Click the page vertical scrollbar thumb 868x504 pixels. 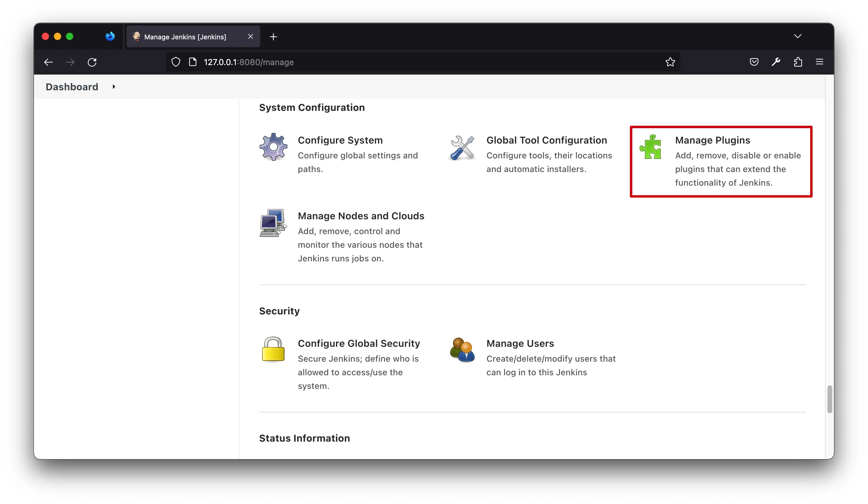tap(830, 399)
